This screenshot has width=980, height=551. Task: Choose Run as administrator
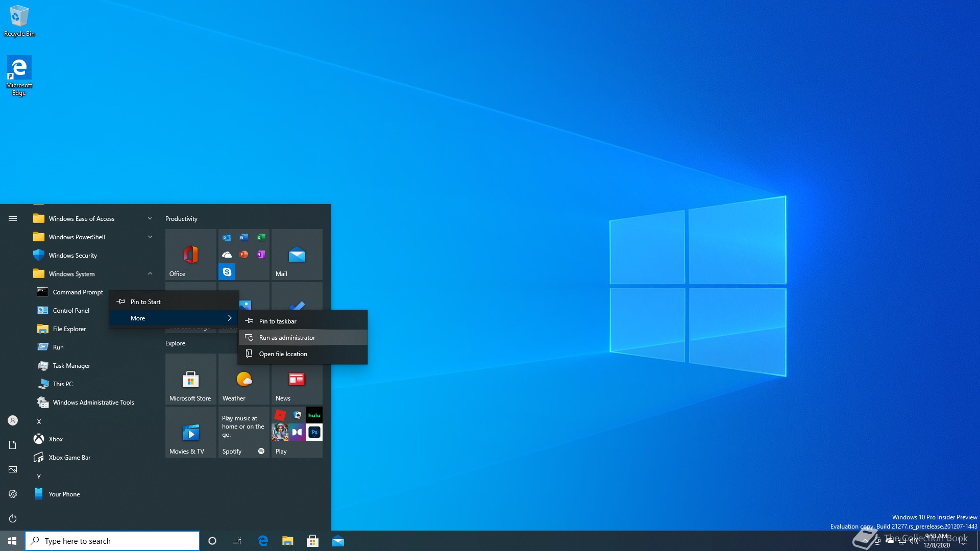coord(303,337)
